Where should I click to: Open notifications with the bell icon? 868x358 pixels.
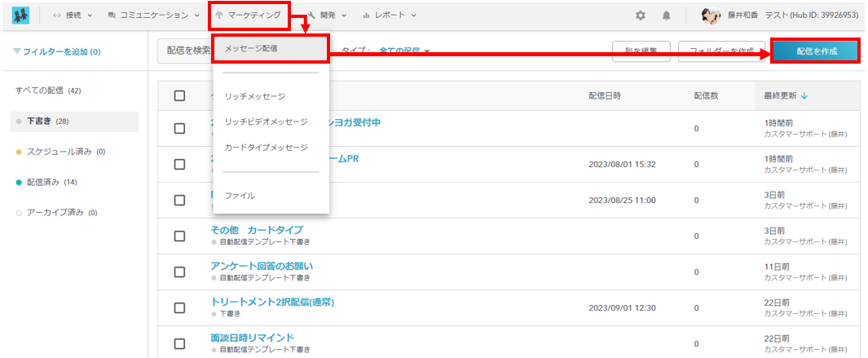667,15
